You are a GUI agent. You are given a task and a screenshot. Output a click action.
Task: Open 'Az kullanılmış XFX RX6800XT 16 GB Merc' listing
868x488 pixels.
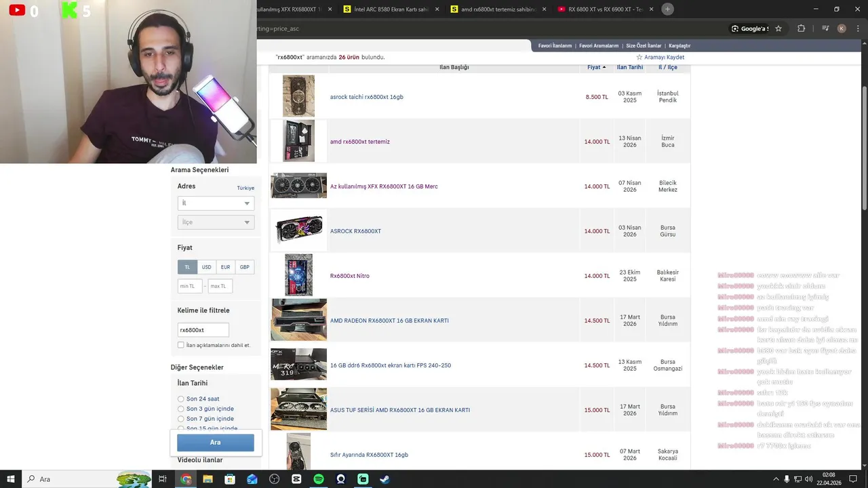click(384, 186)
